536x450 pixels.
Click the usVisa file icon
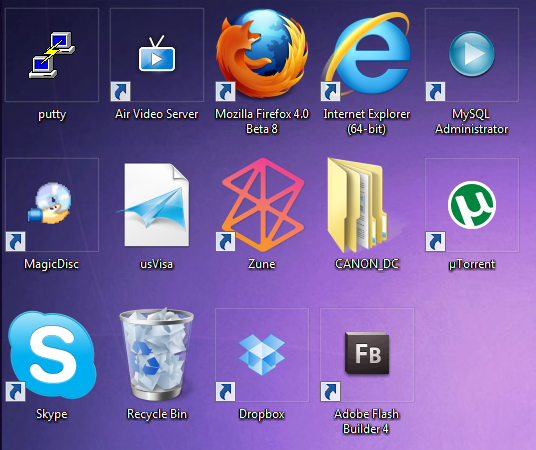pyautogui.click(x=153, y=204)
